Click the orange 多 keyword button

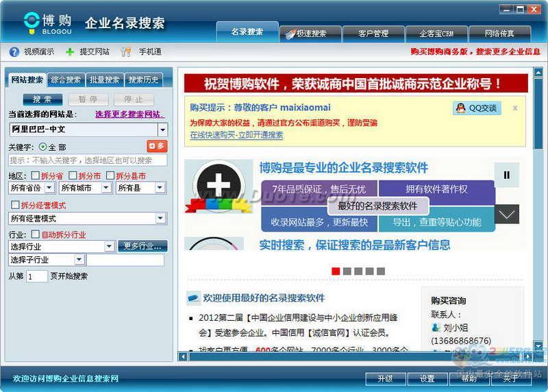point(157,146)
